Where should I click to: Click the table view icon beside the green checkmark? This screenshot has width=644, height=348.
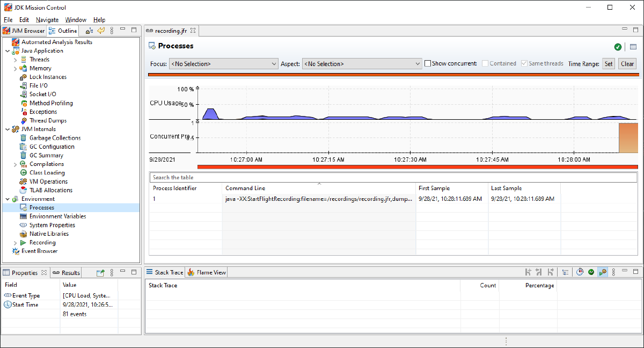pyautogui.click(x=633, y=47)
